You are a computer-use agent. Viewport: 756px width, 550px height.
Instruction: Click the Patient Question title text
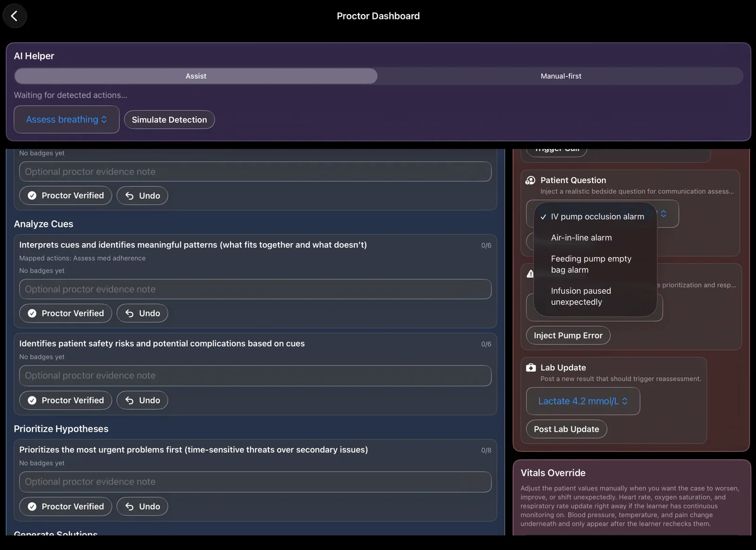(573, 180)
